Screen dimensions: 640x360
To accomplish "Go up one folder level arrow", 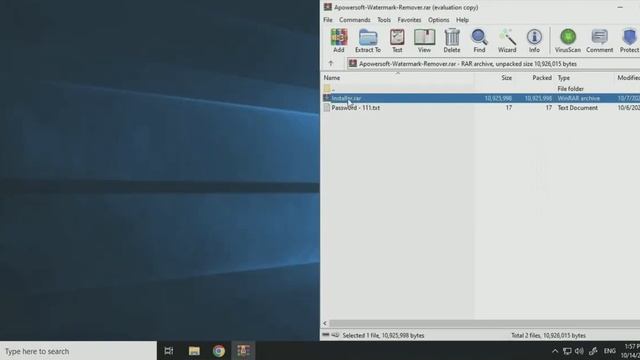I will point(331,64).
